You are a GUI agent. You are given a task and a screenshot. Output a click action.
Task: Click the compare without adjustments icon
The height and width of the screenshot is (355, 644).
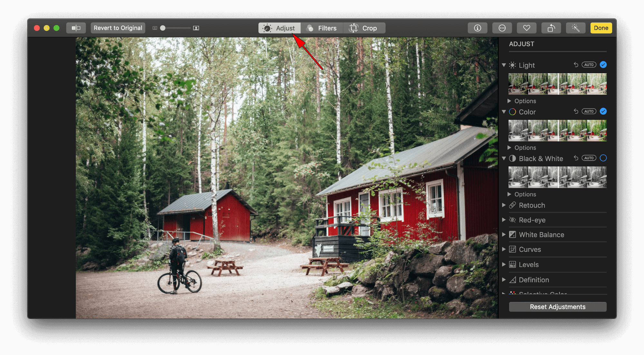(76, 28)
